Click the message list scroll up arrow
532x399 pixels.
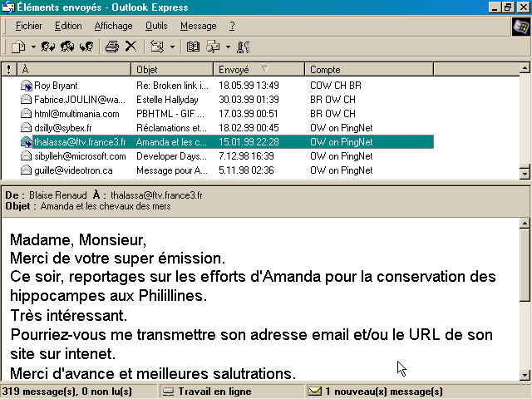point(525,68)
